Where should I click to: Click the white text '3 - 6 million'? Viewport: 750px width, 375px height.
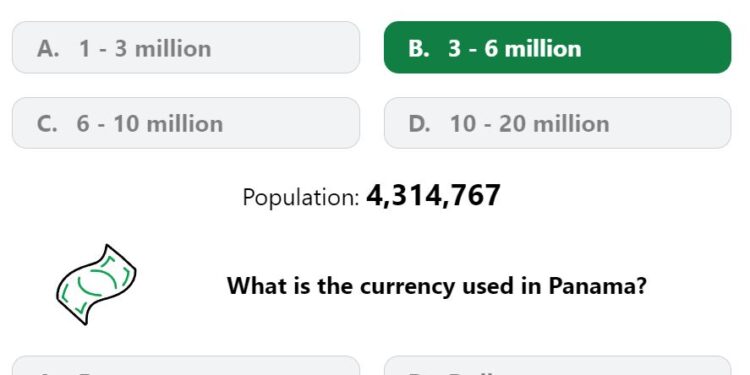click(x=515, y=48)
